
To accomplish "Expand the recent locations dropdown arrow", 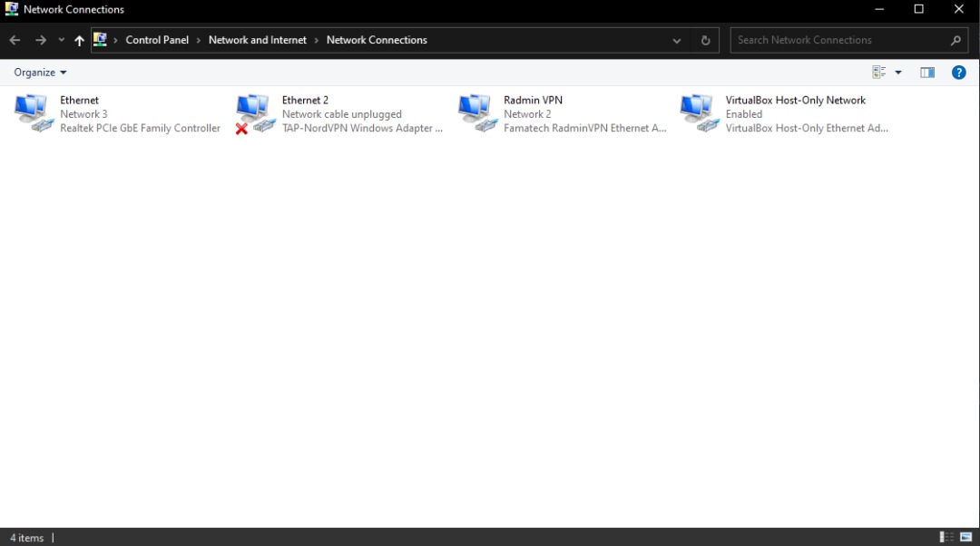I will (62, 40).
